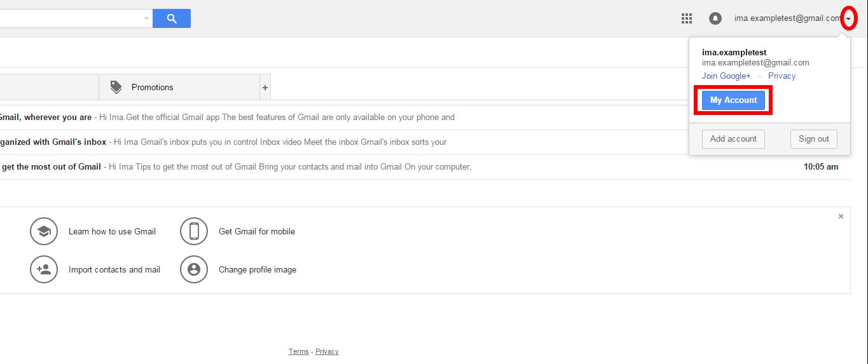This screenshot has width=868, height=364.
Task: Click the Add account button
Action: (x=733, y=139)
